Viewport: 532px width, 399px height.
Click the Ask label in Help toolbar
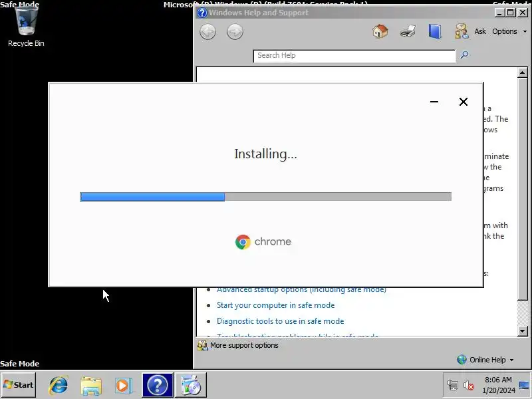(x=479, y=31)
